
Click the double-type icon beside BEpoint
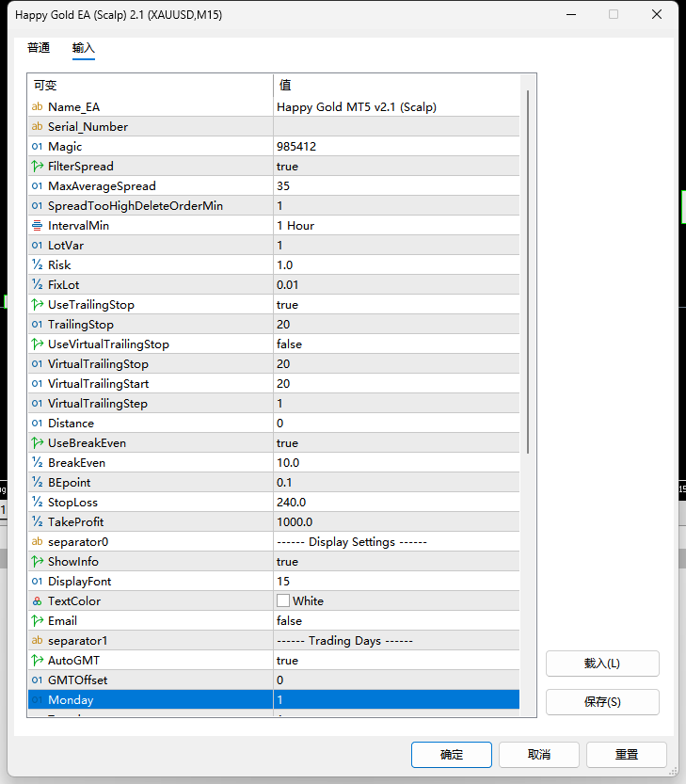[37, 482]
